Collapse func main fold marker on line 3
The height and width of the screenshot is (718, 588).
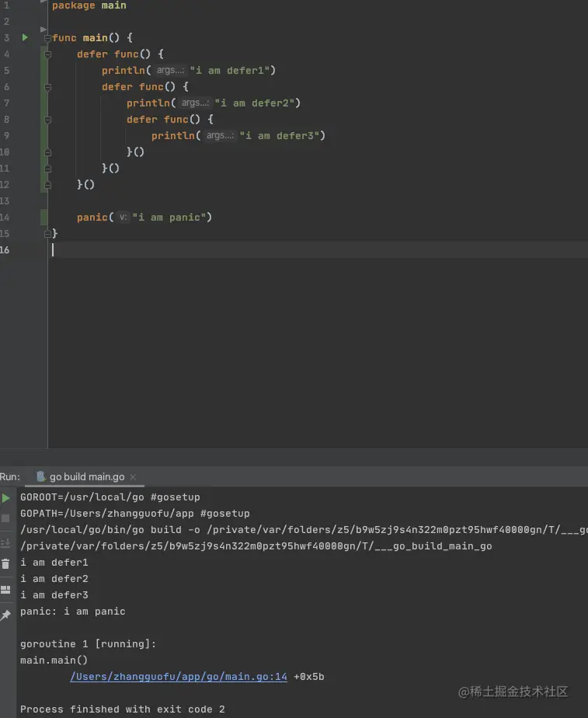47,38
